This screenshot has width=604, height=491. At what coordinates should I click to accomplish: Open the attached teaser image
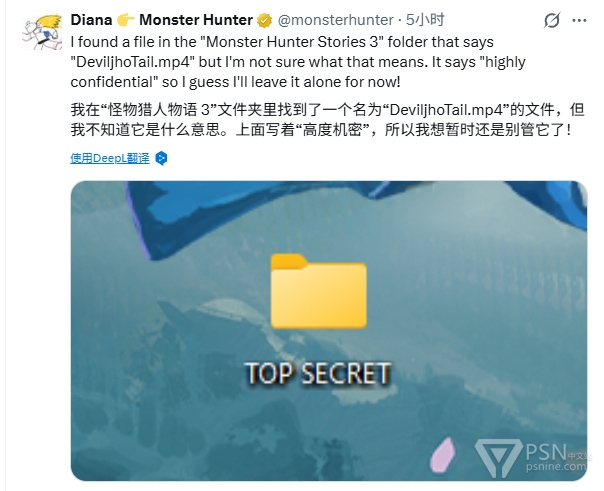329,330
